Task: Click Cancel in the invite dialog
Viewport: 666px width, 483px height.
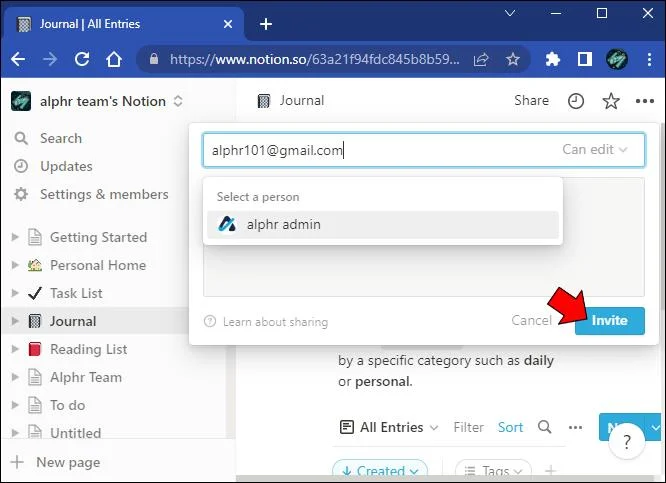Action: tap(531, 320)
